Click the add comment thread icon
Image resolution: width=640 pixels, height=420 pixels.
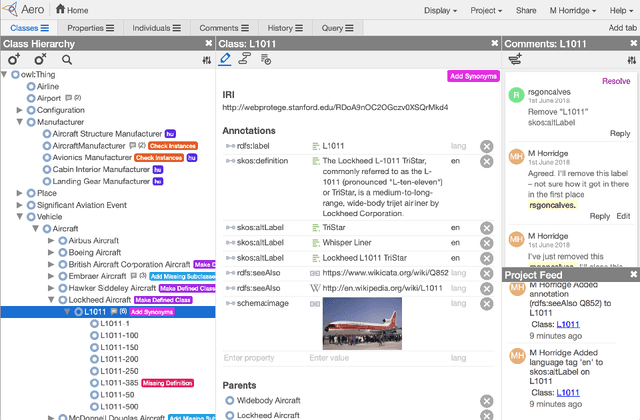515,60
